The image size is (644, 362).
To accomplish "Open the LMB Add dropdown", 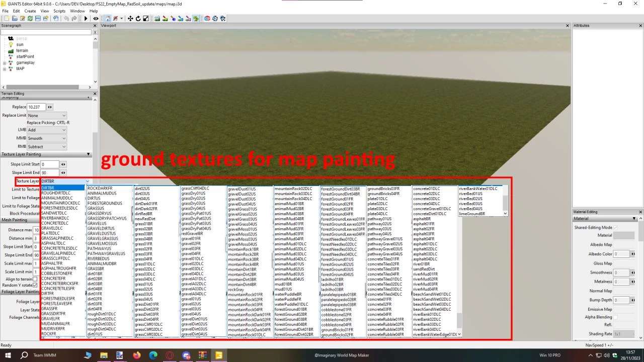I will click(47, 130).
